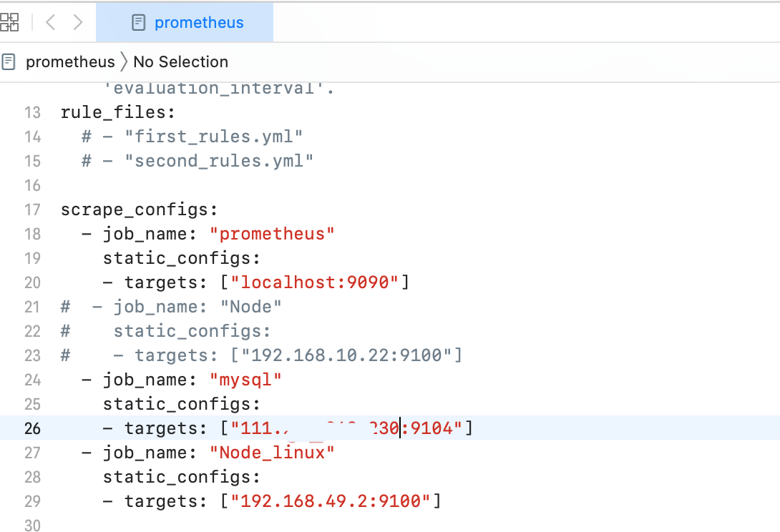Click static_configs: on line 25
Viewport: 780px width, 532px height.
point(182,404)
